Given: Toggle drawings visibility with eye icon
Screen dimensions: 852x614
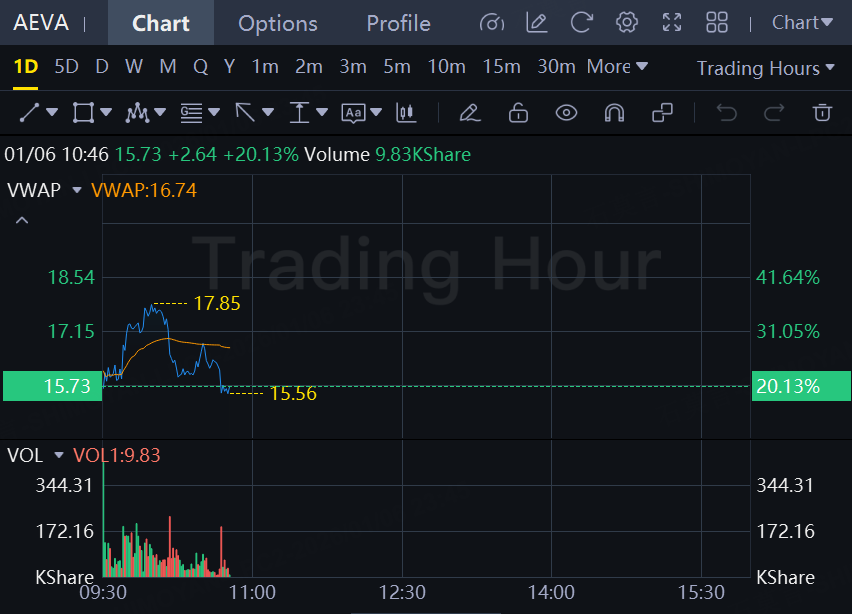Looking at the screenshot, I should pos(566,113).
